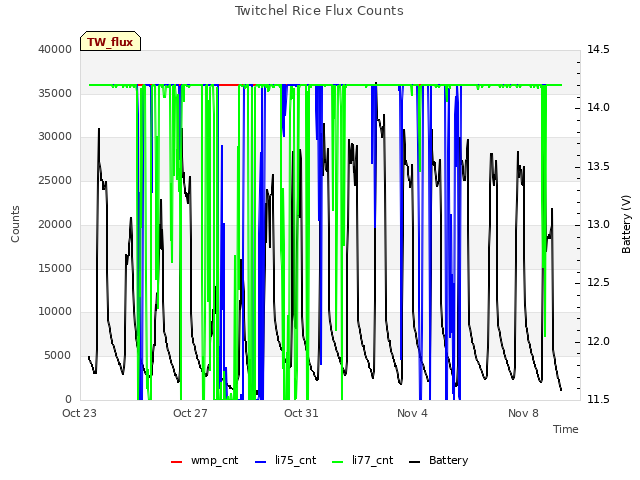Click the Battery (V) y-axis title
Image resolution: width=640 pixels, height=480 pixels.
[626, 224]
